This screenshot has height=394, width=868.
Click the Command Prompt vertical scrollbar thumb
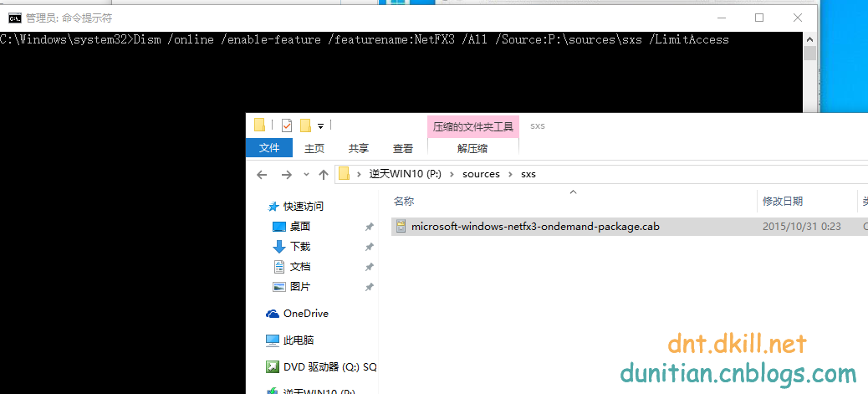tap(809, 54)
